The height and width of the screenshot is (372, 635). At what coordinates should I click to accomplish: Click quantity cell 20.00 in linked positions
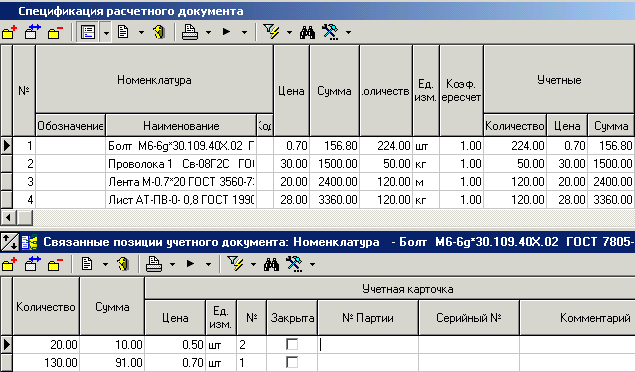click(x=46, y=344)
